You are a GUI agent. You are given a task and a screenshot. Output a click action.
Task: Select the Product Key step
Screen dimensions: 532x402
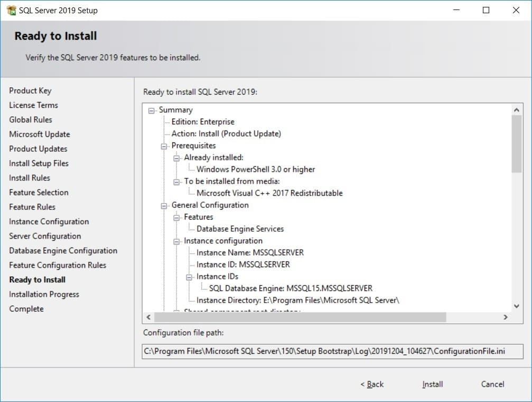click(x=30, y=90)
